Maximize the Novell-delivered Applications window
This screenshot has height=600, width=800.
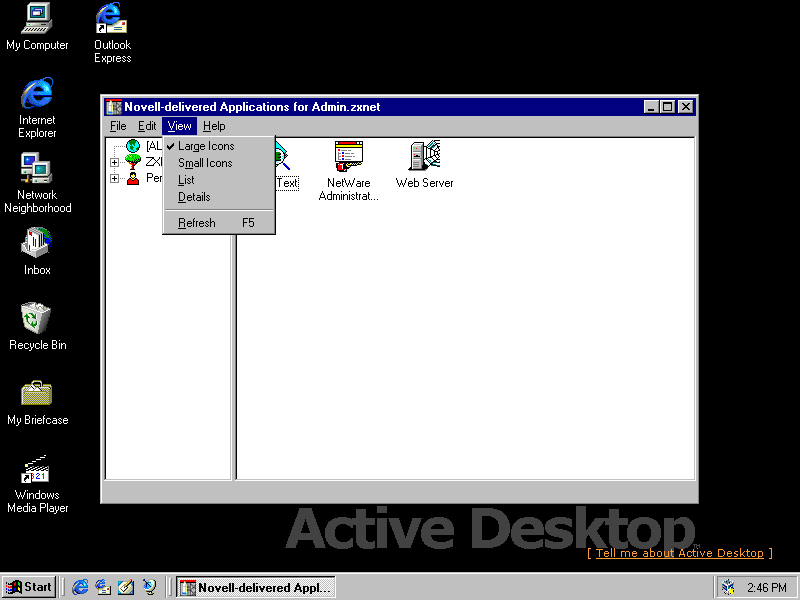point(667,107)
